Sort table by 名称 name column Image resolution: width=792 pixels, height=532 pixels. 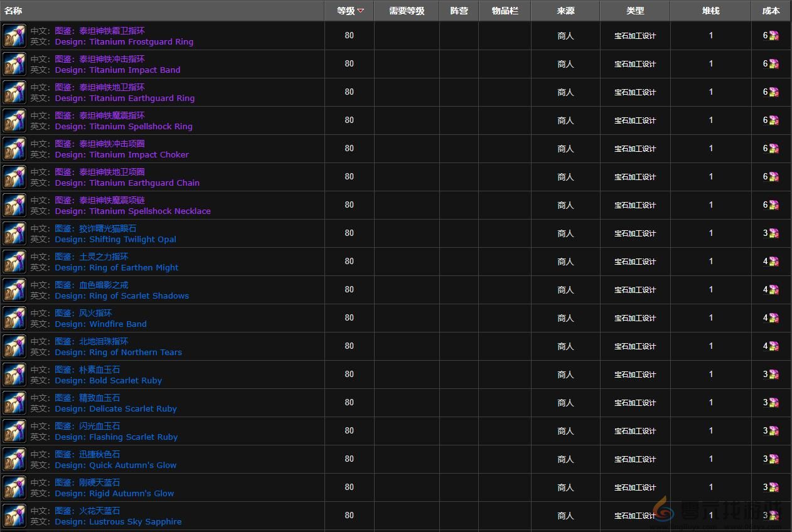(13, 11)
